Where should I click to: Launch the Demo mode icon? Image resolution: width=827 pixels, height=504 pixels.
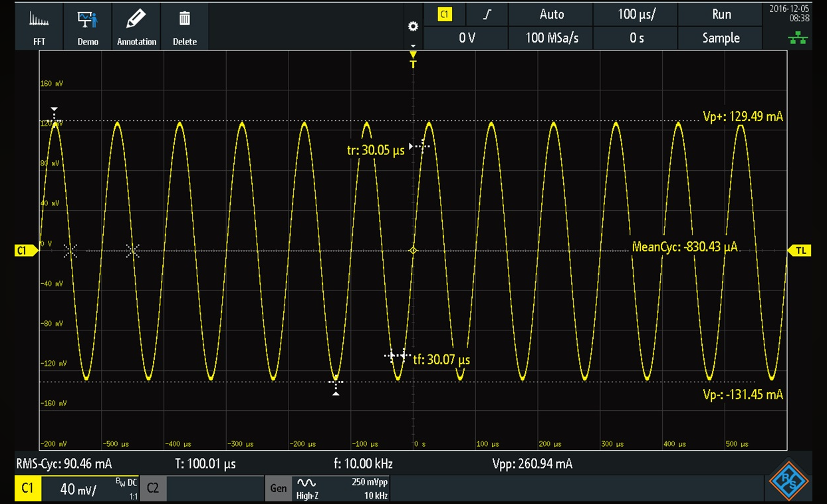[88, 27]
